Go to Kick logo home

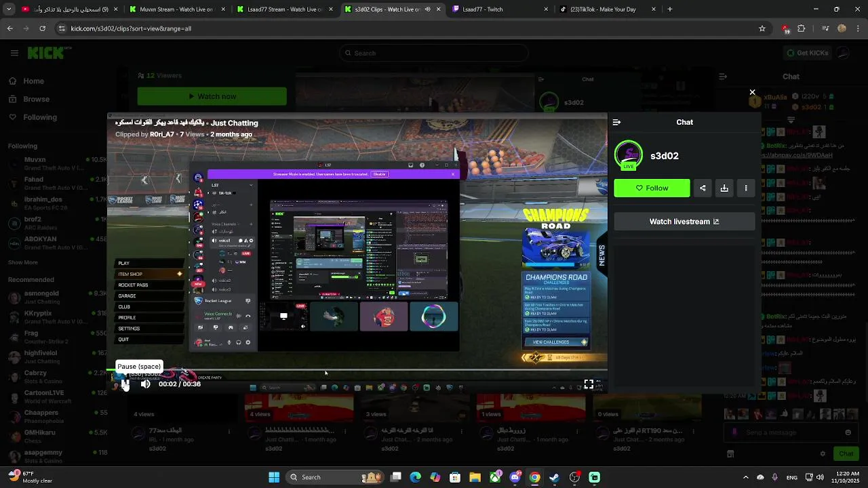pyautogui.click(x=45, y=53)
